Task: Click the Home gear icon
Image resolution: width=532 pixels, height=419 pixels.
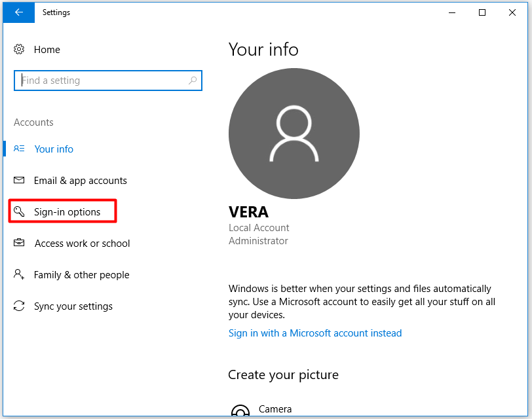Action: [x=20, y=49]
